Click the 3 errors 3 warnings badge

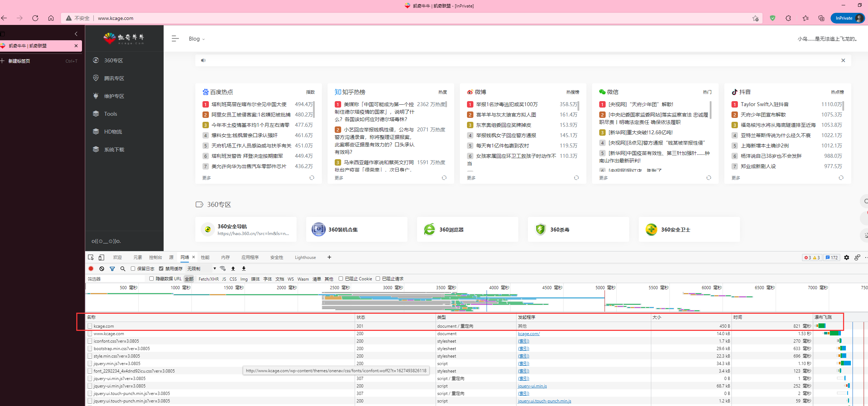[812, 257]
